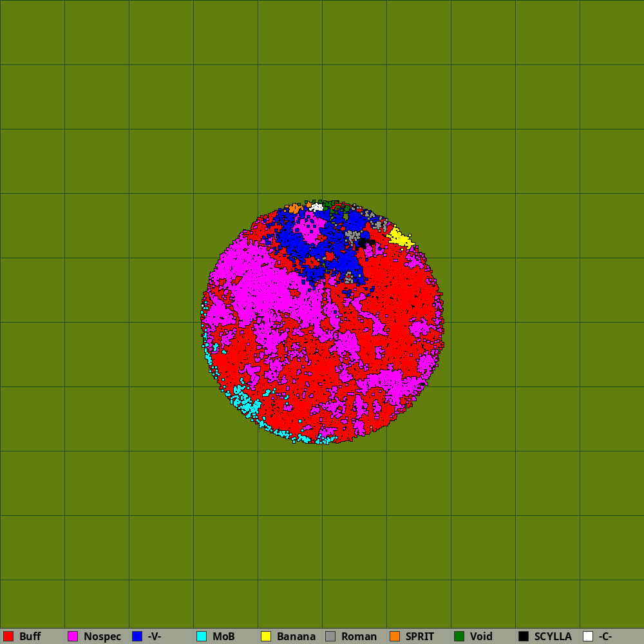The width and height of the screenshot is (644, 644).
Task: Click the Banana team name text
Action: [296, 636]
